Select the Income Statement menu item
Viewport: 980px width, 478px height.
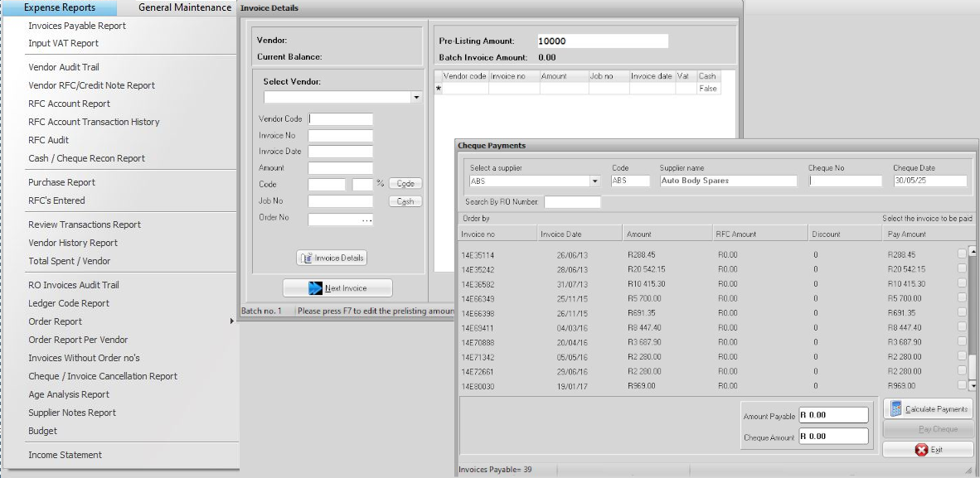pyautogui.click(x=65, y=455)
